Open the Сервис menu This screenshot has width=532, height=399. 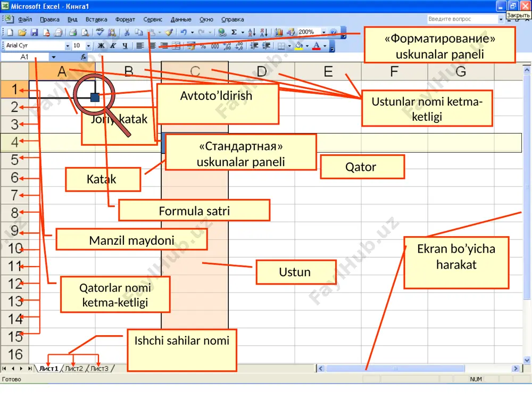153,20
